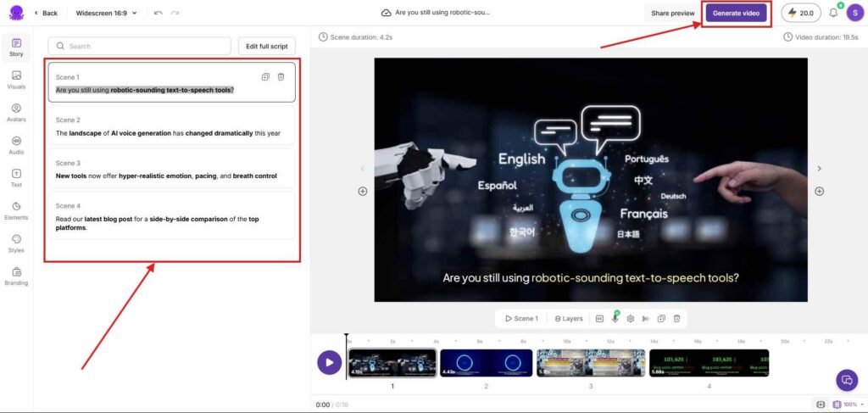This screenshot has height=413, width=868.
Task: Duplicate Scene 1 in the story list
Action: click(x=265, y=77)
